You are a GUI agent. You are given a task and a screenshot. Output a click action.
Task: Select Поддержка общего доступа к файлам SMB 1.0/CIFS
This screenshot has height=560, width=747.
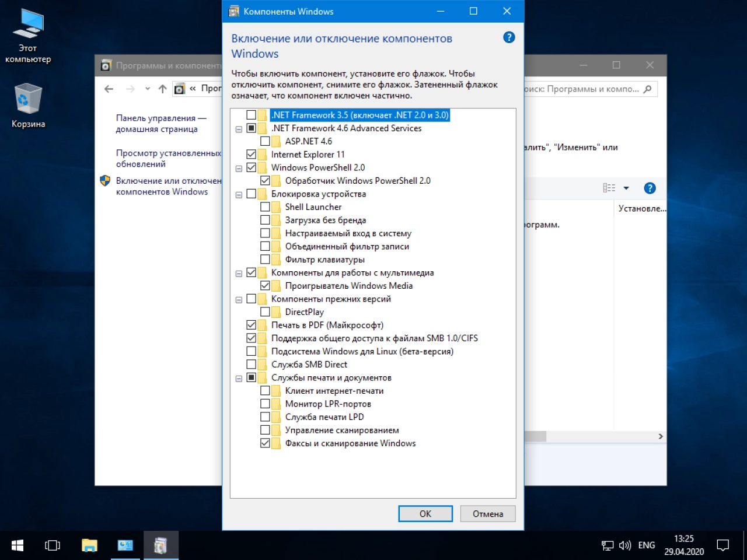[x=375, y=338]
